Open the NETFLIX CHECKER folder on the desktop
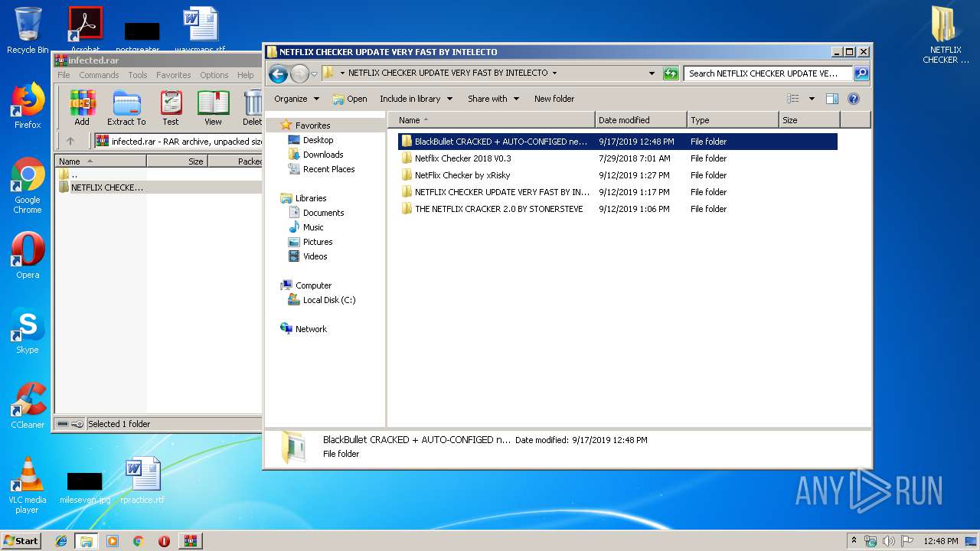This screenshot has height=551, width=980. [946, 35]
